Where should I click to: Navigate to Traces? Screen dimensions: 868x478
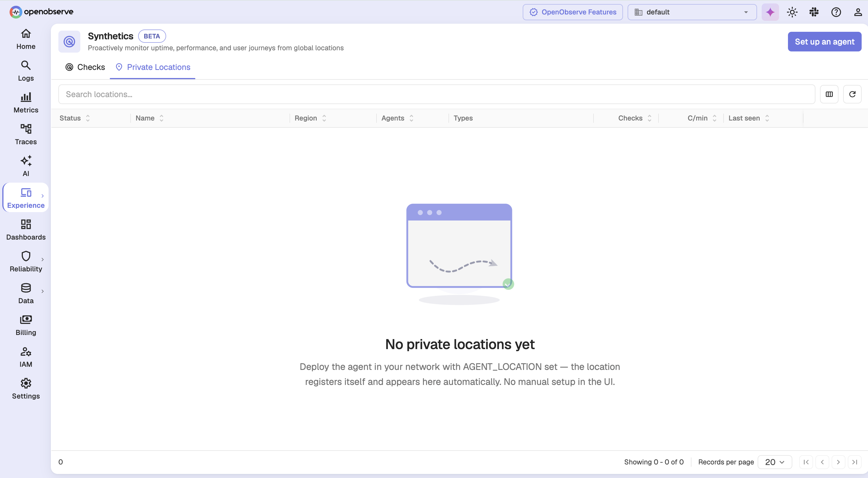click(x=26, y=135)
